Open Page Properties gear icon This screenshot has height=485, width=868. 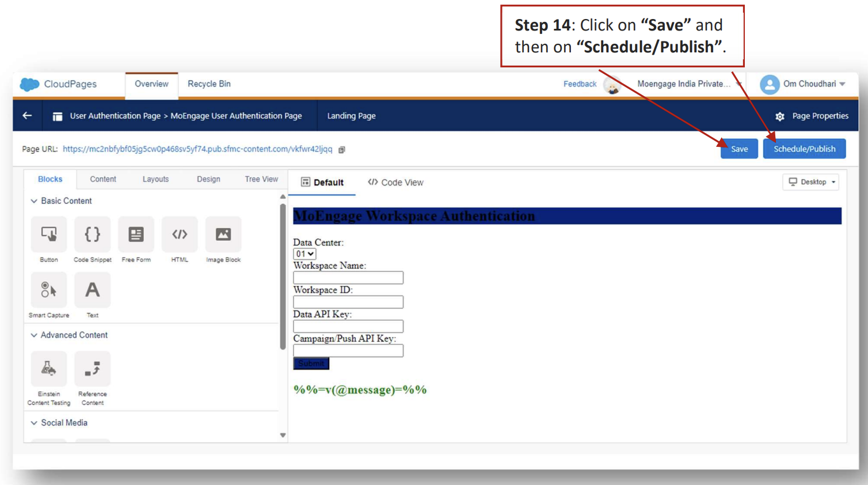tap(780, 116)
